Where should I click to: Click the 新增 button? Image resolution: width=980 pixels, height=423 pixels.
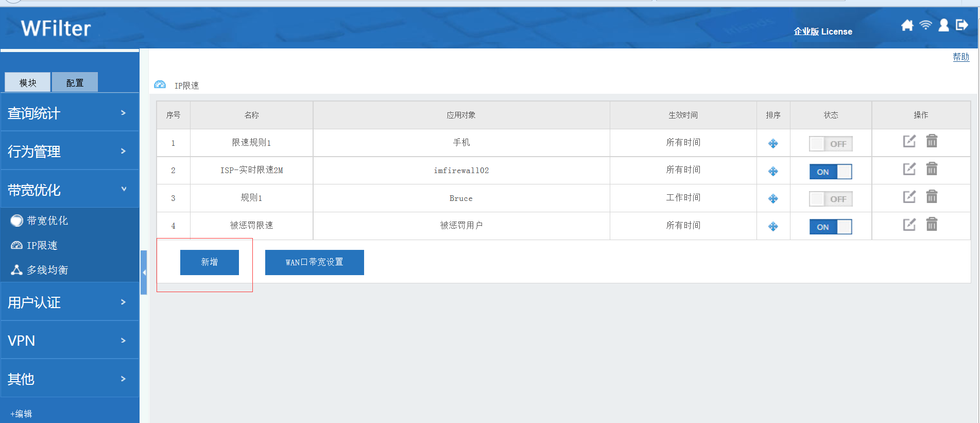[x=209, y=262]
